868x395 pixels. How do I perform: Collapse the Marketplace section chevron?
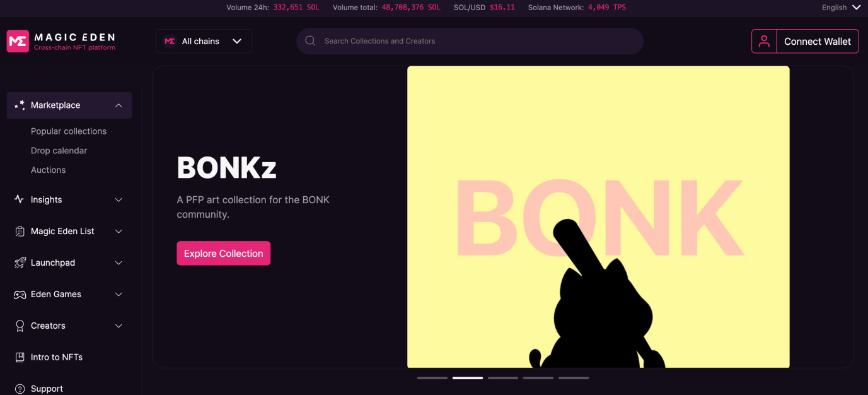[119, 105]
